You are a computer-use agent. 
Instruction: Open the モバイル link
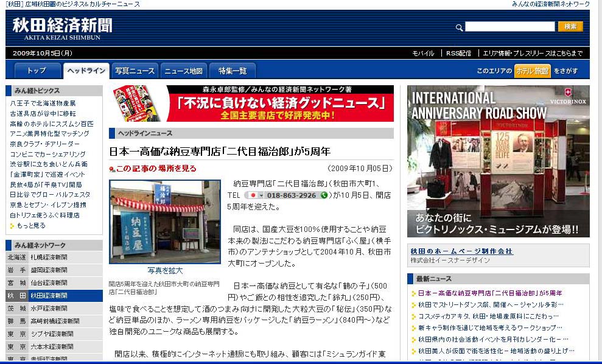pyautogui.click(x=423, y=54)
